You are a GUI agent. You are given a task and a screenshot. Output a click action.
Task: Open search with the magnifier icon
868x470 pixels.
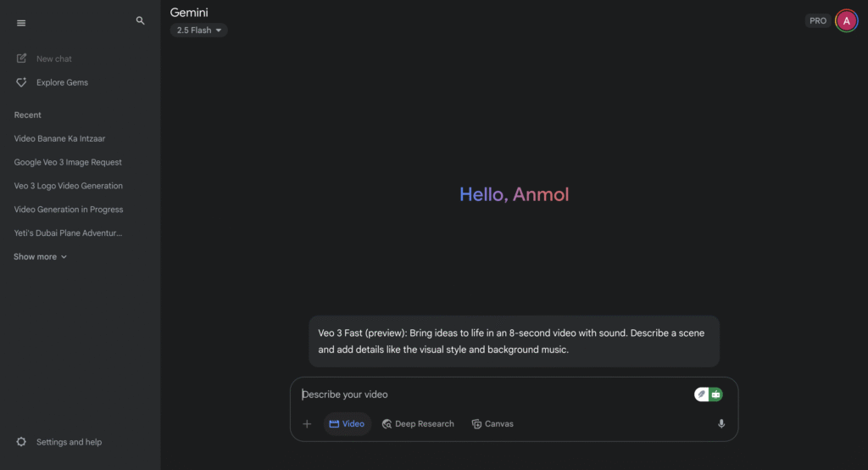(x=140, y=20)
